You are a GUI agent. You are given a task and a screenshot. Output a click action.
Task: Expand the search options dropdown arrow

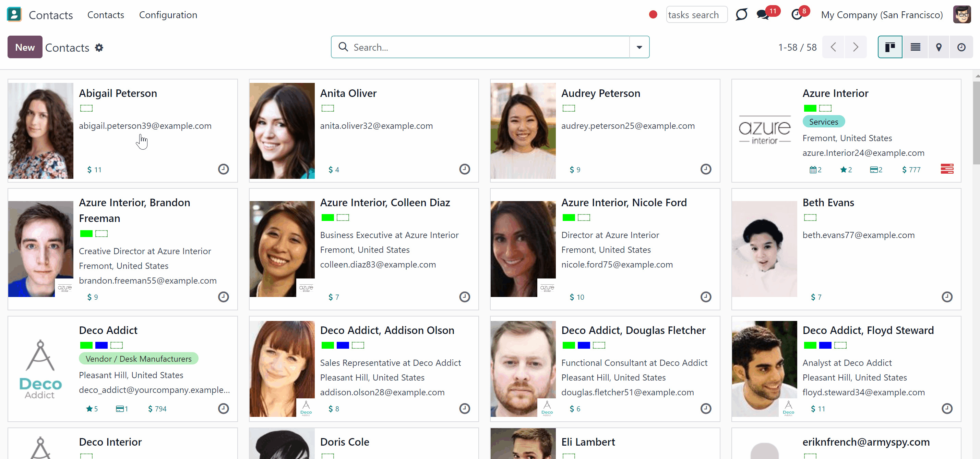point(639,47)
